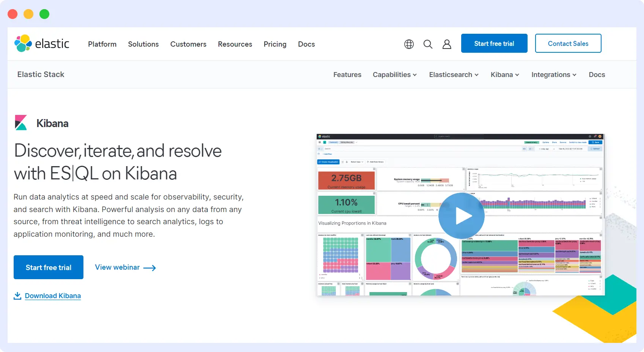The image size is (644, 352).
Task: Open the Features subnav link
Action: pyautogui.click(x=347, y=75)
